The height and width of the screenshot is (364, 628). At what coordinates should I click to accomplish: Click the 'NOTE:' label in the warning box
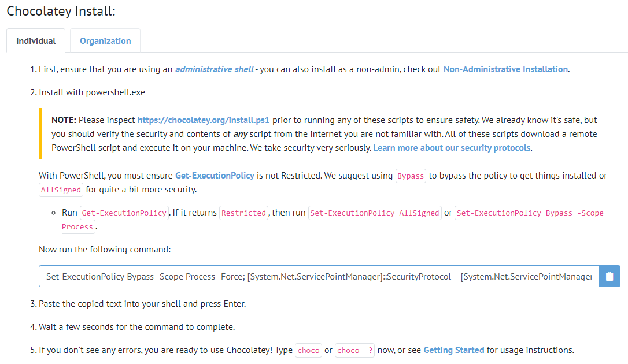pos(64,120)
